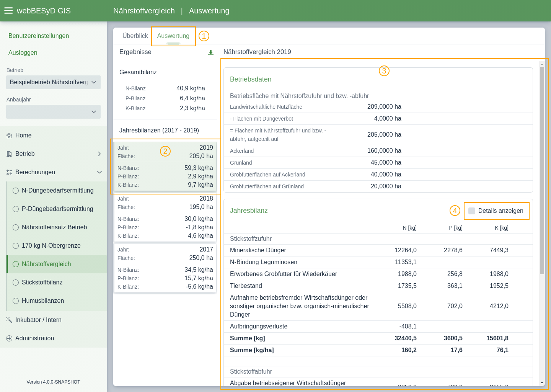Click N-Bilanz value 40,9 kg/ha
Image resolution: width=551 pixels, height=392 pixels.
point(191,88)
